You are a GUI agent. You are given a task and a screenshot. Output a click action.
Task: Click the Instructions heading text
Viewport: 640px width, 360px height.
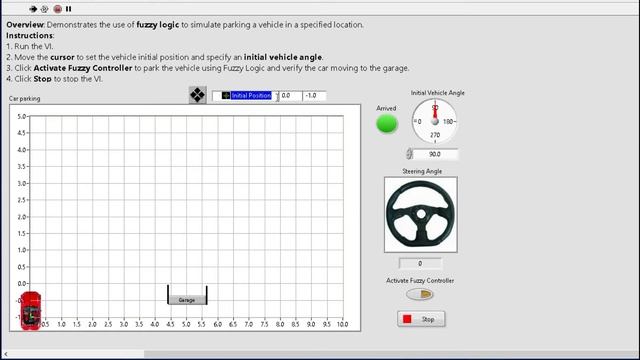30,36
